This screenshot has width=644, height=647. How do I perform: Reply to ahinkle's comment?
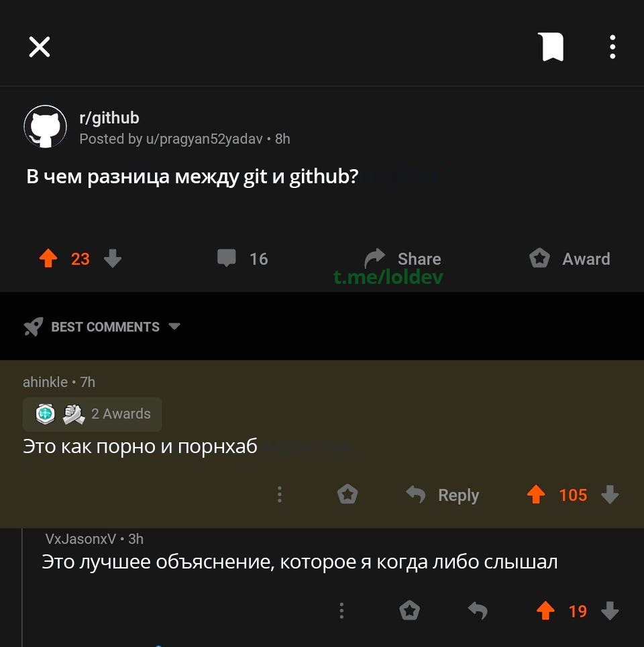click(442, 495)
